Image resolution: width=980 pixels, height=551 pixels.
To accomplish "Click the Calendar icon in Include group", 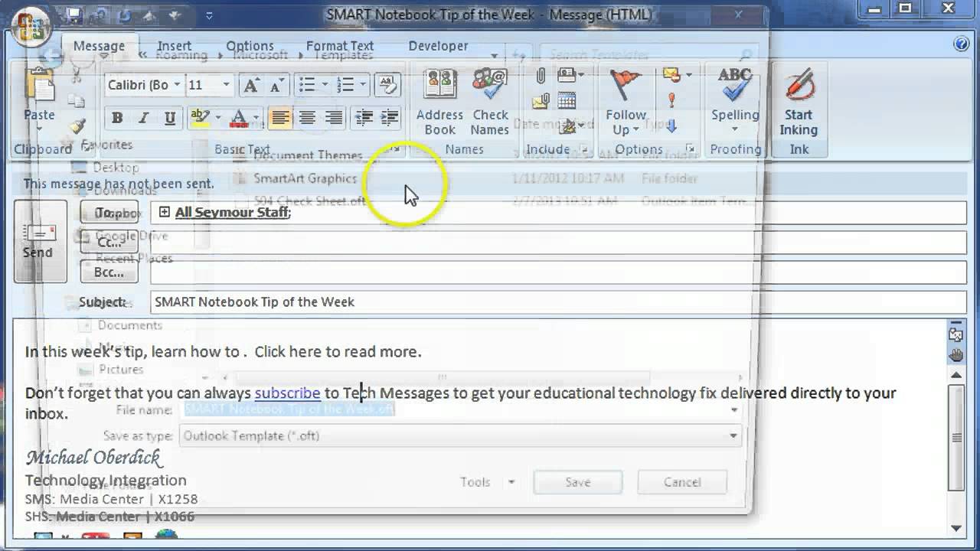I will (x=567, y=100).
